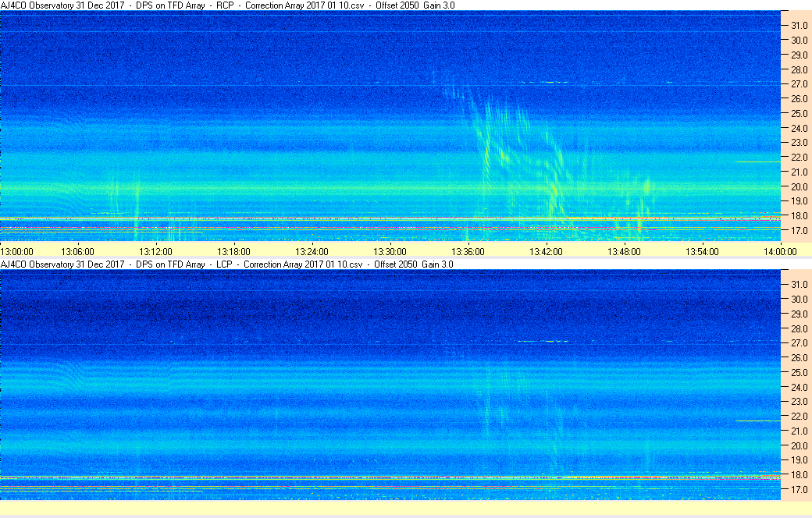Click 17.0 label on LCP frequency scale
This screenshot has height=518, width=812.
(x=799, y=489)
